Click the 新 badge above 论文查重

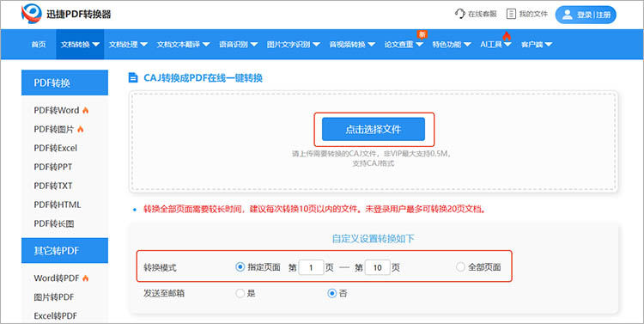[x=422, y=34]
